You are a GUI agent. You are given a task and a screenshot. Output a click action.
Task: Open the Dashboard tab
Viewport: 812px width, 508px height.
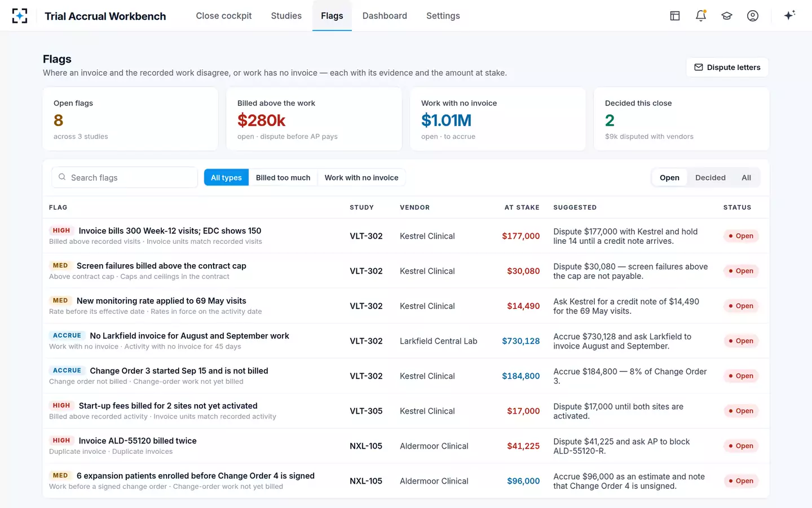click(385, 16)
